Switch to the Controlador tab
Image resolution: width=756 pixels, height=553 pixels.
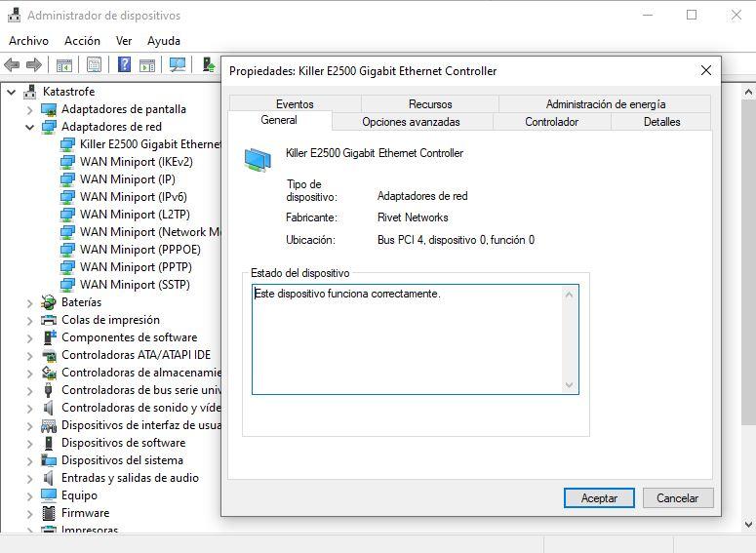[x=551, y=122]
